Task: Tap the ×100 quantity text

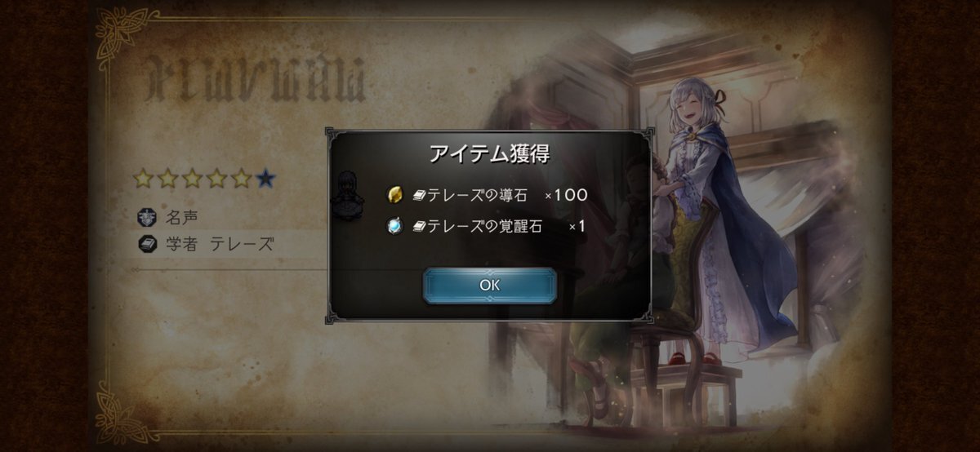Action: tap(566, 196)
